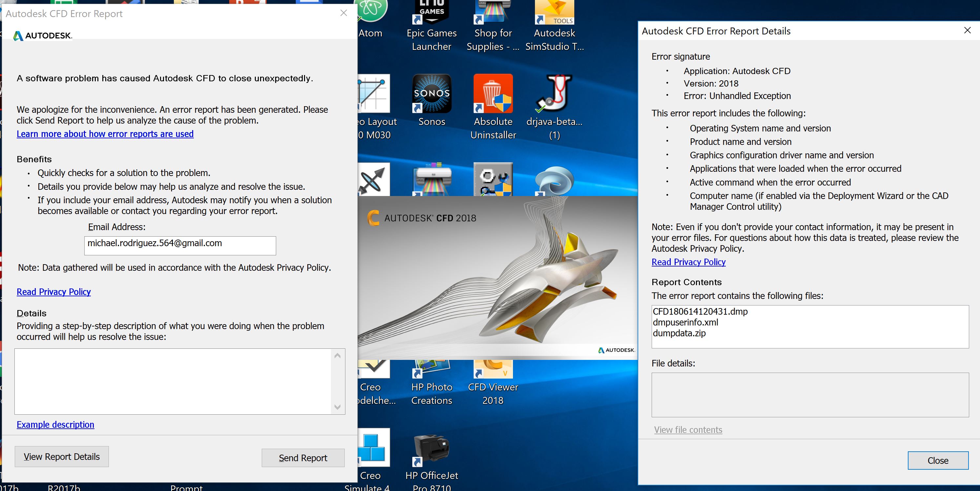The image size is (980, 491).
Task: Click inside the Details description text box
Action: tap(173, 382)
